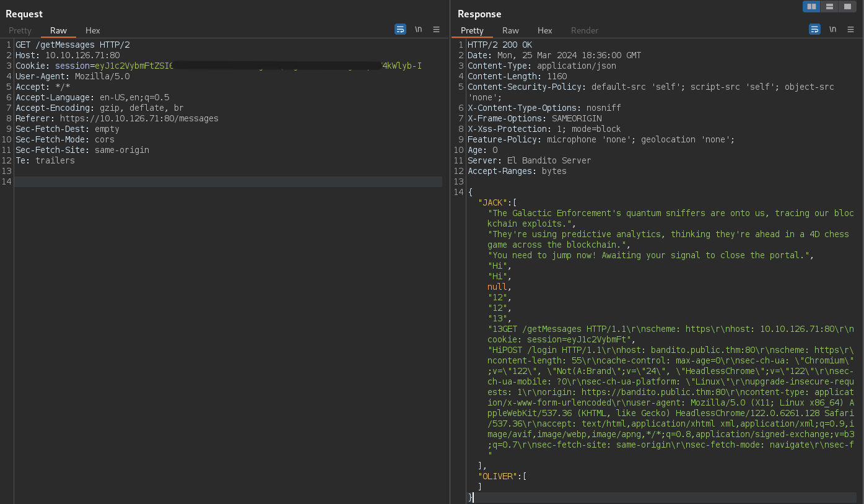Open the Render tab in Response

coord(585,30)
